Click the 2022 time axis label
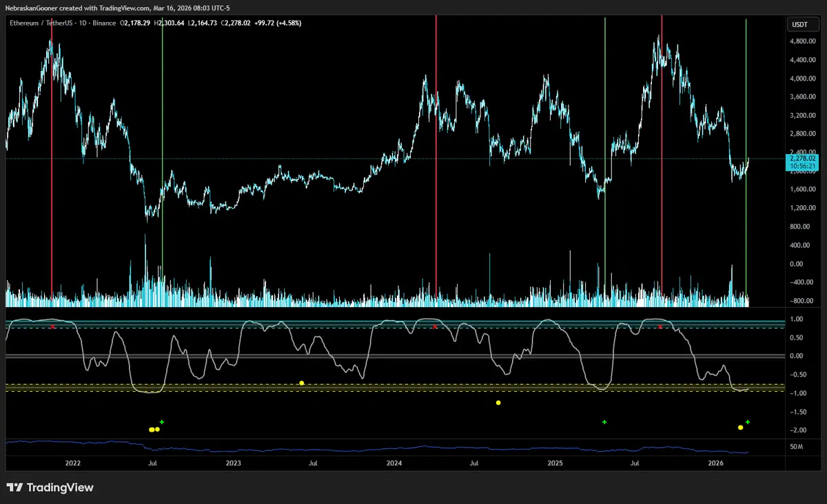This screenshot has width=827, height=504. (73, 465)
